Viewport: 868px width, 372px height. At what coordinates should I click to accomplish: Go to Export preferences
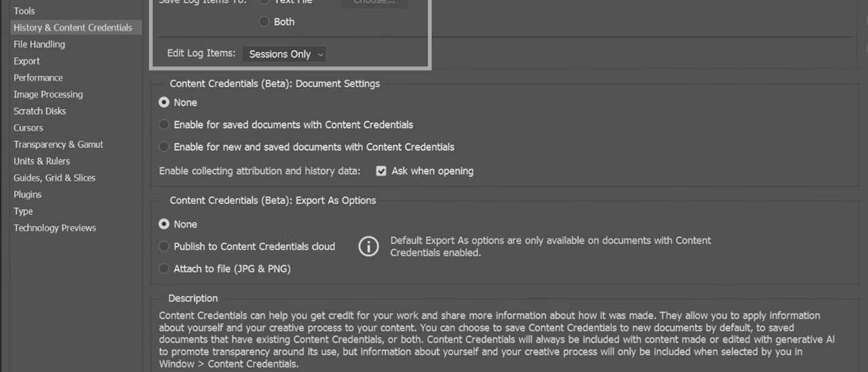pos(26,61)
